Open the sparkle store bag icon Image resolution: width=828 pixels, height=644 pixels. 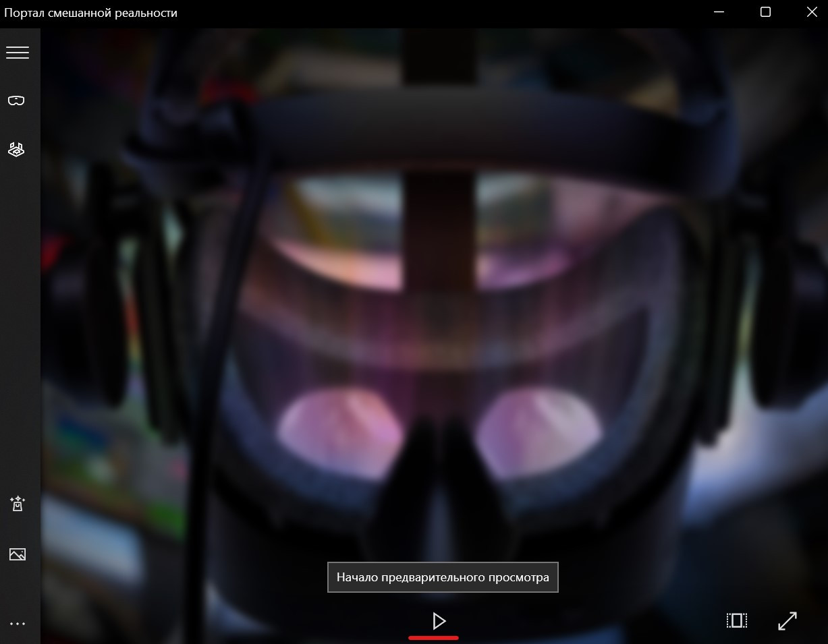(x=17, y=503)
